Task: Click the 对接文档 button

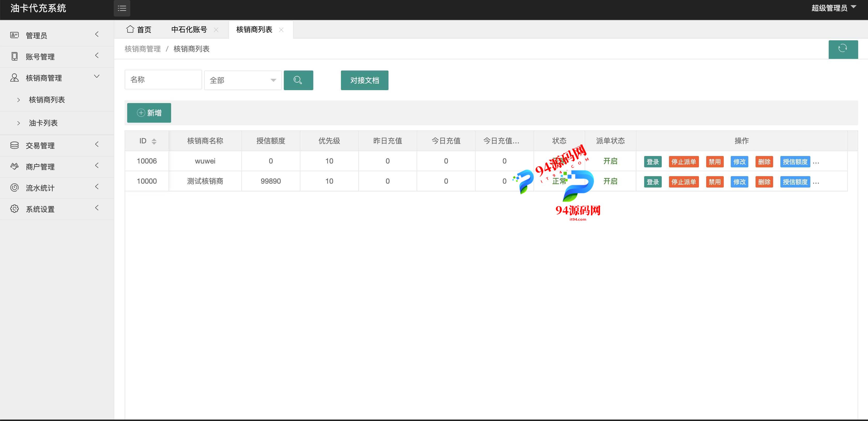Action: 364,80
